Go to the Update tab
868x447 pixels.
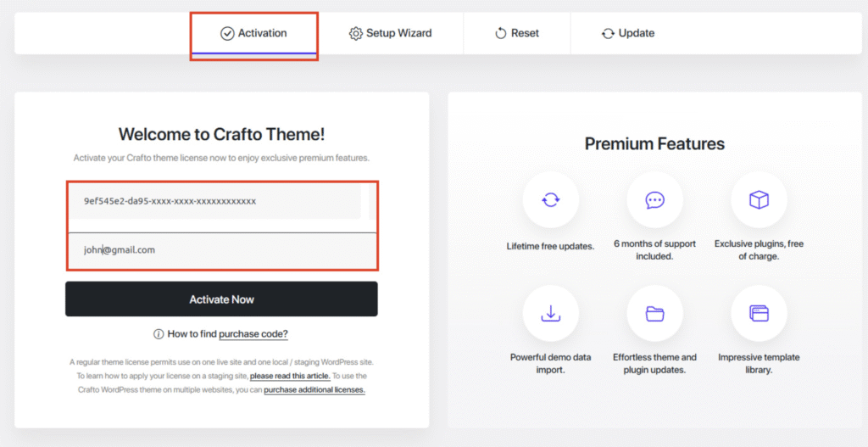pos(628,34)
